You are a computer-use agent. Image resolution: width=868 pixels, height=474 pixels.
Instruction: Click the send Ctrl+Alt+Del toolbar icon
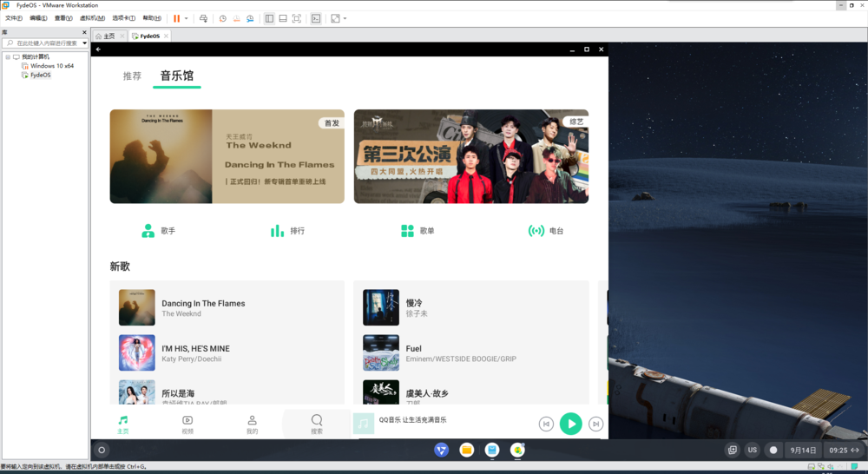pyautogui.click(x=203, y=18)
